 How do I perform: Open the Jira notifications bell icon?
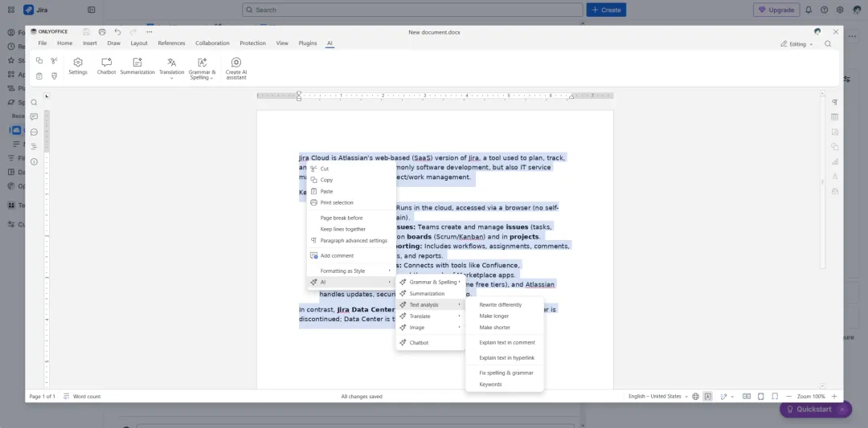(809, 10)
